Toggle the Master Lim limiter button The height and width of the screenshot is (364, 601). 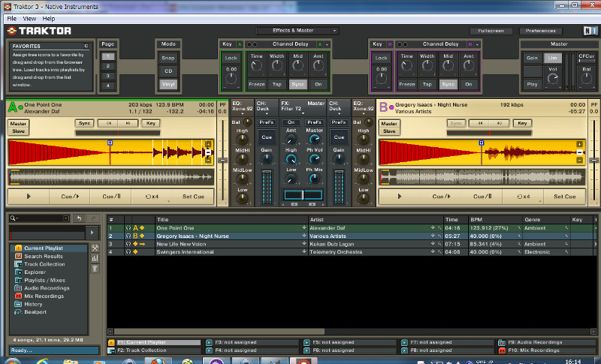[553, 59]
